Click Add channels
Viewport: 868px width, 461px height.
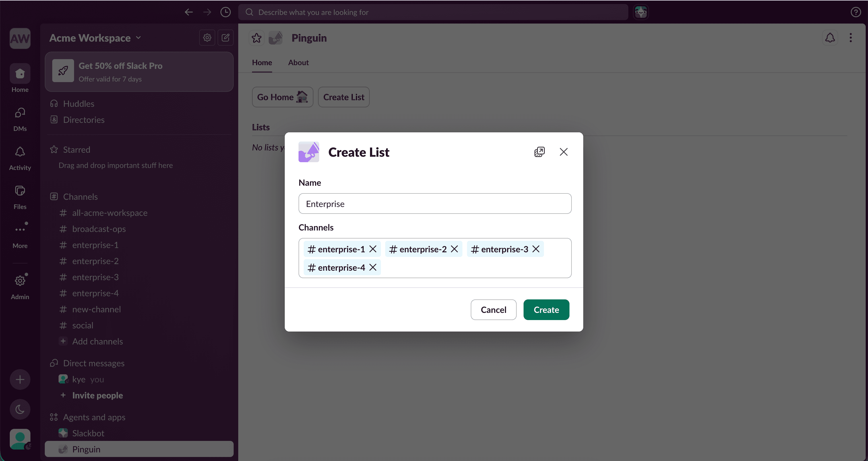tap(139, 341)
